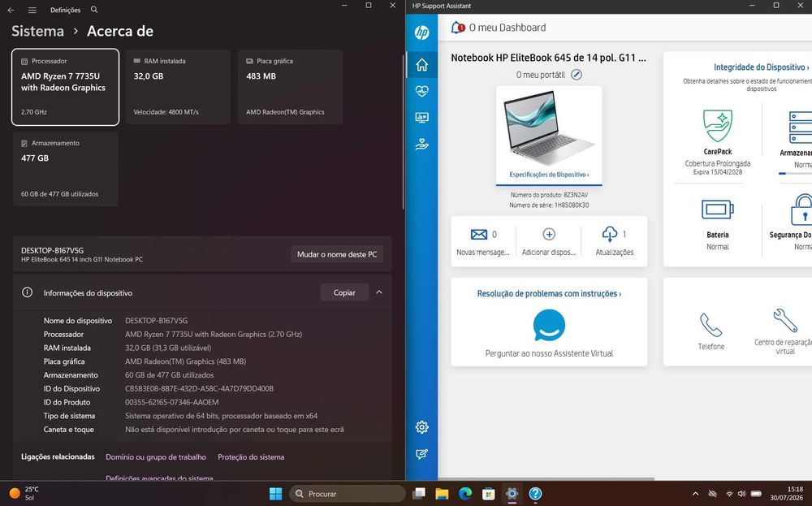Viewport: 812px width, 506px height.
Task: Open the Segurança padlock icon
Action: [801, 210]
